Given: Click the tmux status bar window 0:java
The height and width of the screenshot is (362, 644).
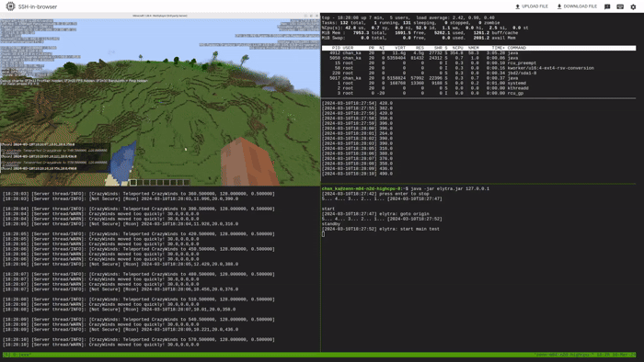Looking at the screenshot, I should tap(17, 355).
